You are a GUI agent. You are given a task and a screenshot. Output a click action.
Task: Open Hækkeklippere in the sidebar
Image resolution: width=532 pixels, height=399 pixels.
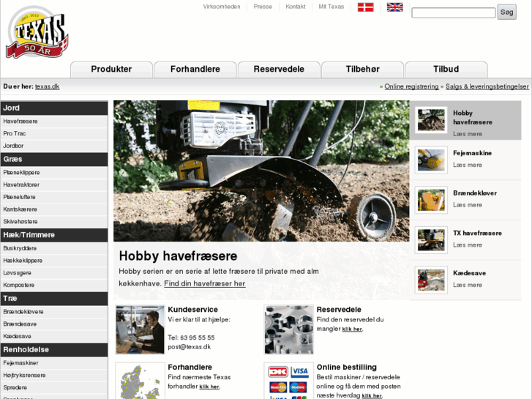click(x=54, y=261)
